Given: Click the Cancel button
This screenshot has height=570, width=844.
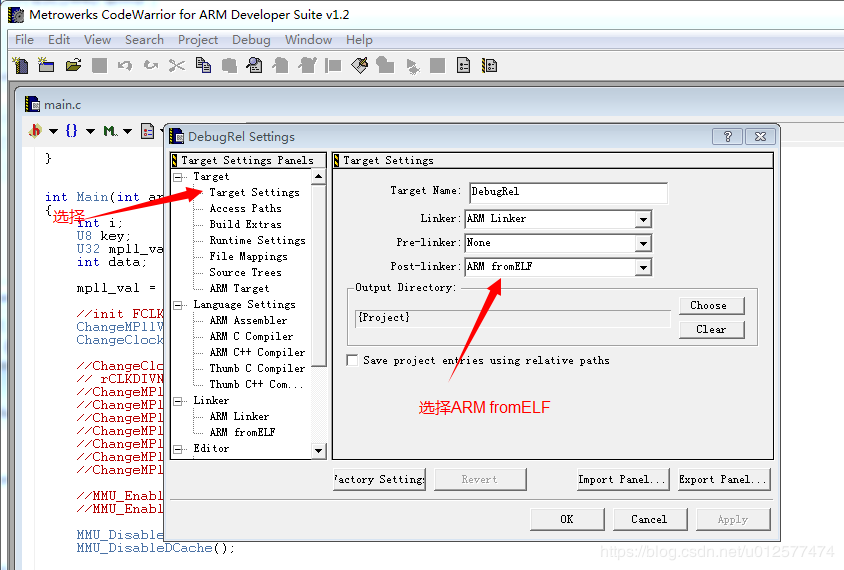Looking at the screenshot, I should 649,519.
